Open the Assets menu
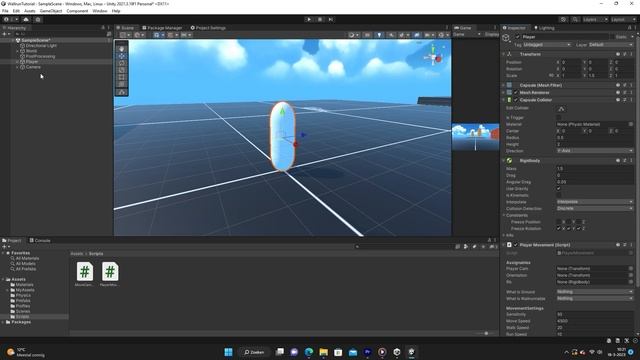Screen dimensions: 640x360 coord(30,11)
